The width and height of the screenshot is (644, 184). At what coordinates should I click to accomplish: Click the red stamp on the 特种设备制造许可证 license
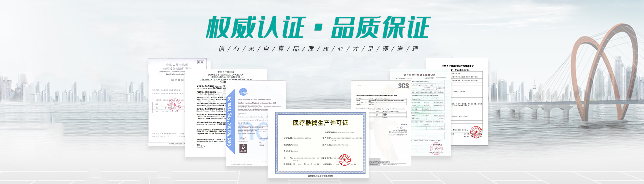pyautogui.click(x=174, y=106)
